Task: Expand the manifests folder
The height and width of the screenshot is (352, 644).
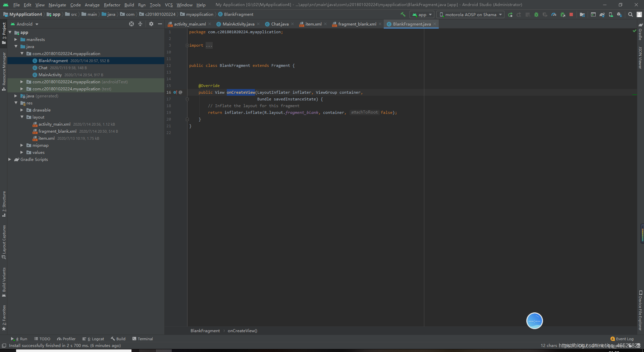Action: pyautogui.click(x=16, y=40)
